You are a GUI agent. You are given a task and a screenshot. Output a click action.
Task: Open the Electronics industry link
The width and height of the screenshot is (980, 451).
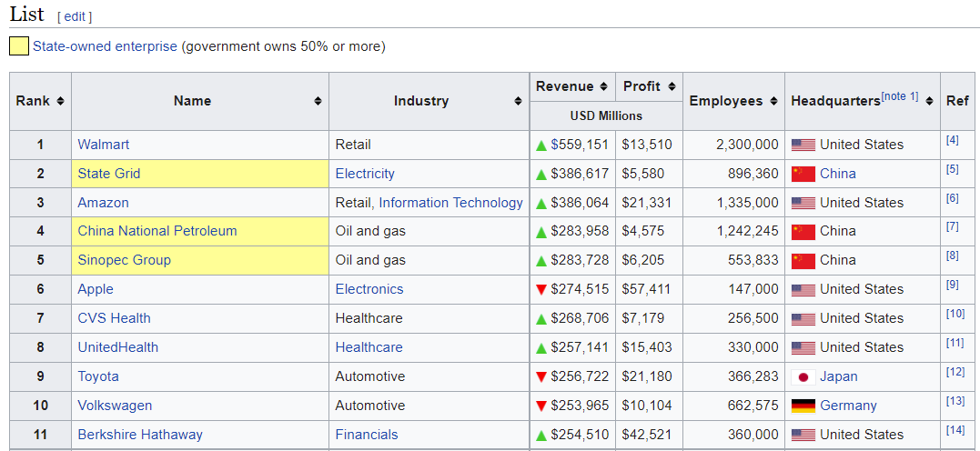[x=369, y=289]
